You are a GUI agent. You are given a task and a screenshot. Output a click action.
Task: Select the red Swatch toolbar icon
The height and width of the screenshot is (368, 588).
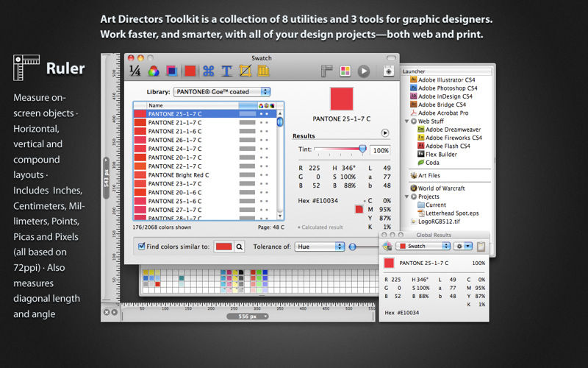click(190, 71)
